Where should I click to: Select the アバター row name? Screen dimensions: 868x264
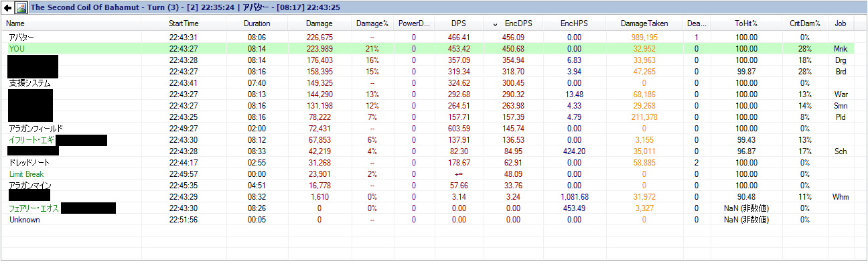(21, 38)
